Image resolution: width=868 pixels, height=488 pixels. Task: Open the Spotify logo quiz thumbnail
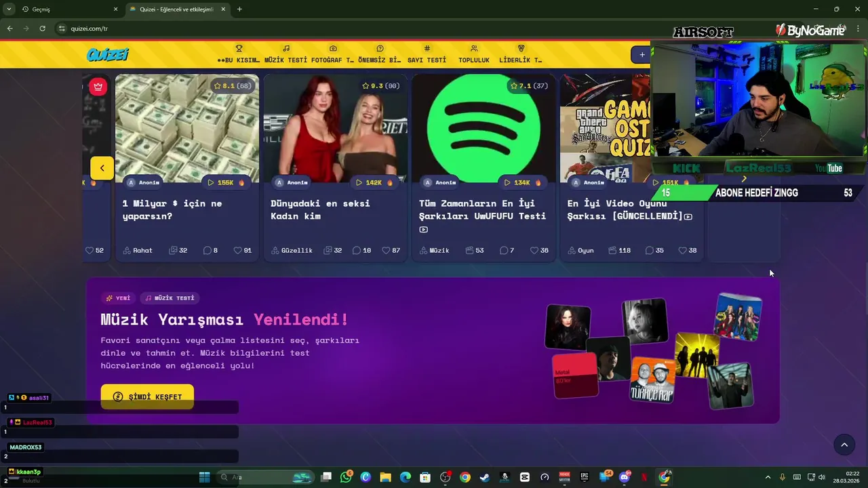click(484, 127)
